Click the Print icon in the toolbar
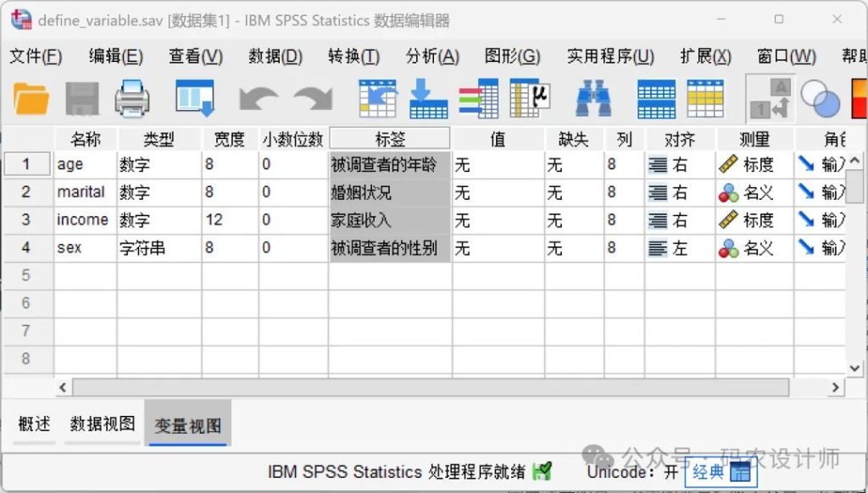 pyautogui.click(x=132, y=99)
